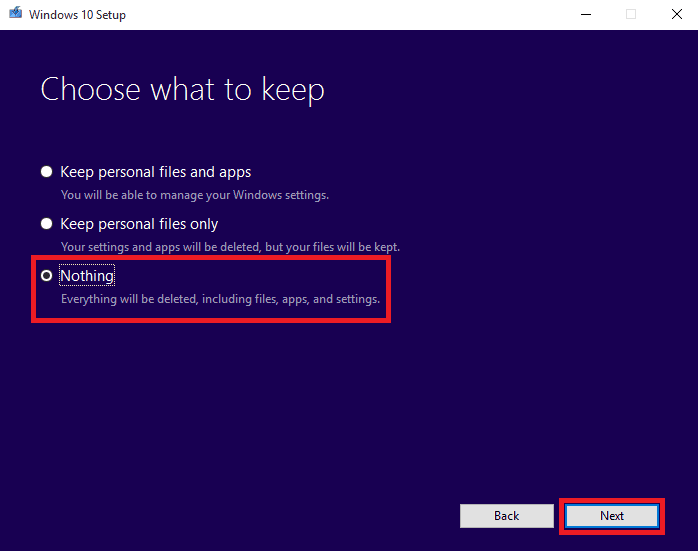Viewport: 698px width, 551px height.
Task: Choose the Nothing radio button
Action: tap(47, 276)
